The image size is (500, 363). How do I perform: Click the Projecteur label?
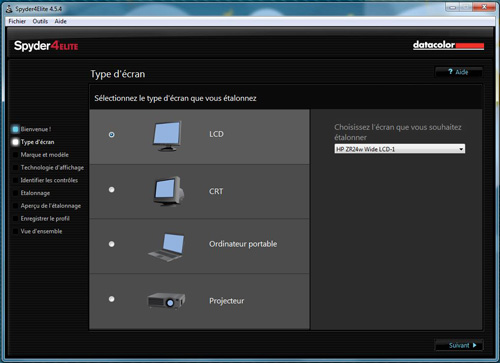coord(227,301)
